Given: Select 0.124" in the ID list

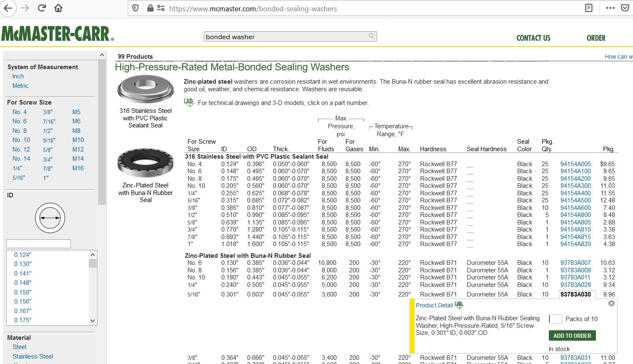Looking at the screenshot, I should click(23, 255).
